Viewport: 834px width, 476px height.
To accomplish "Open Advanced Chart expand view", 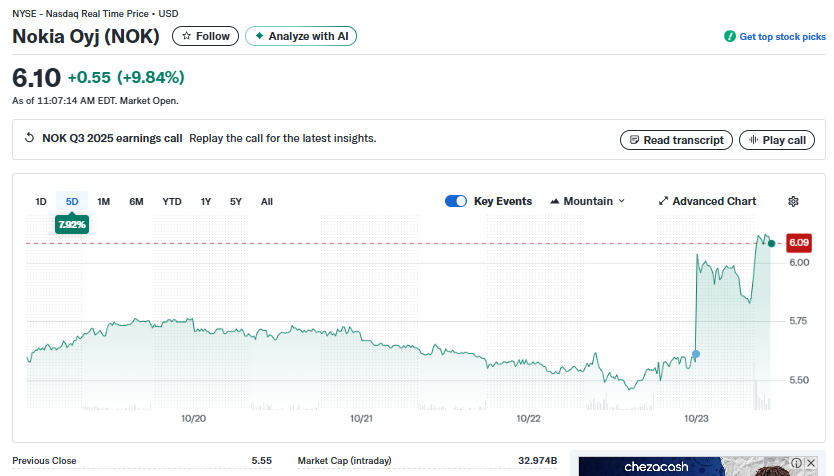I will [x=707, y=201].
